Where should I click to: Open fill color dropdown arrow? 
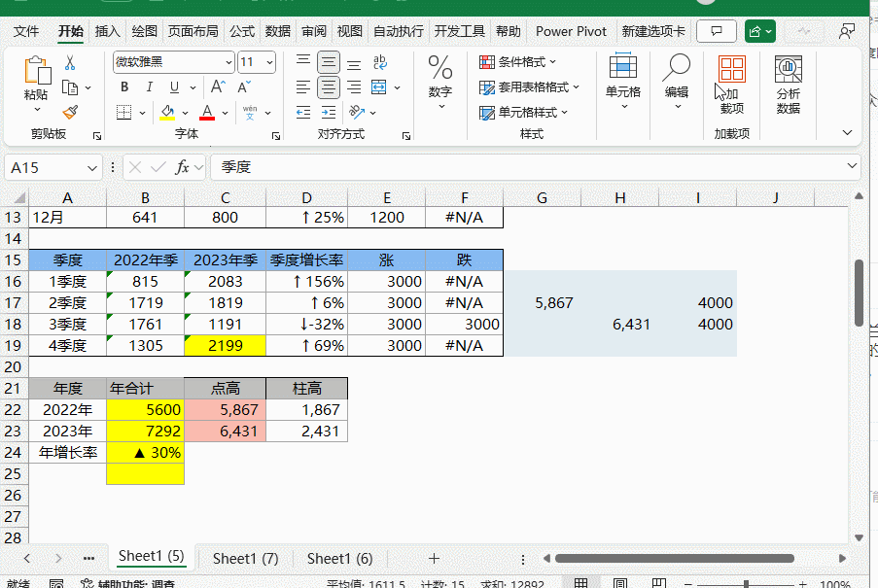point(185,113)
